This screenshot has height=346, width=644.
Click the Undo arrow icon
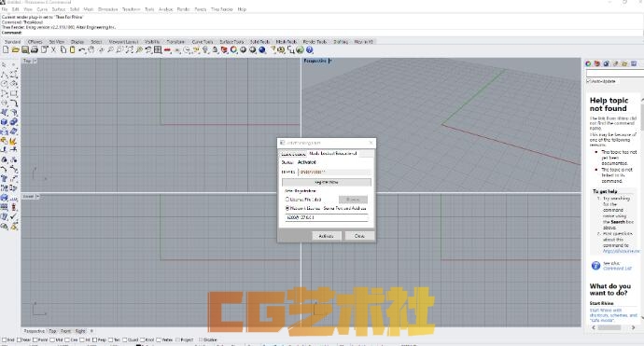[x=82, y=49]
